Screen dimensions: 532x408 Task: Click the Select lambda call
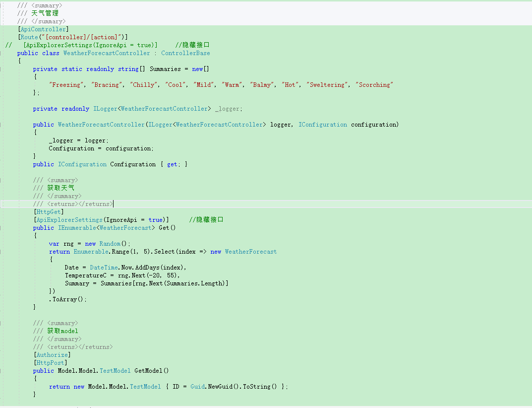pyautogui.click(x=164, y=252)
